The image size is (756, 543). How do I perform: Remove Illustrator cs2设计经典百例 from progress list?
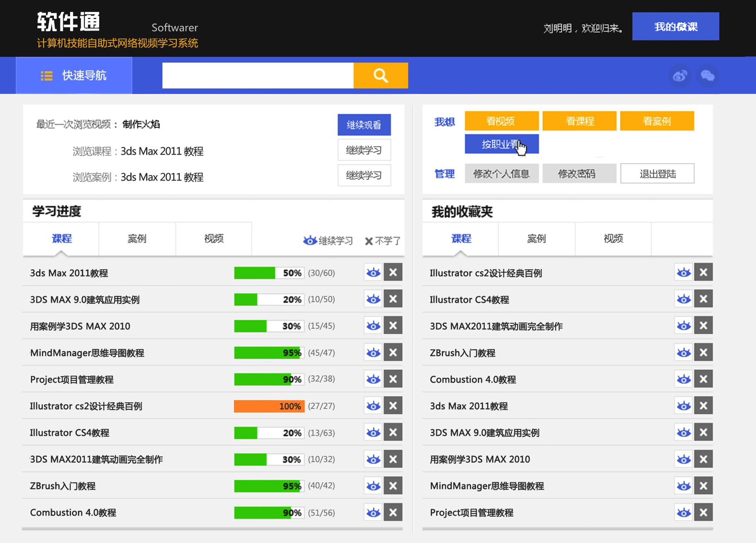pos(393,406)
